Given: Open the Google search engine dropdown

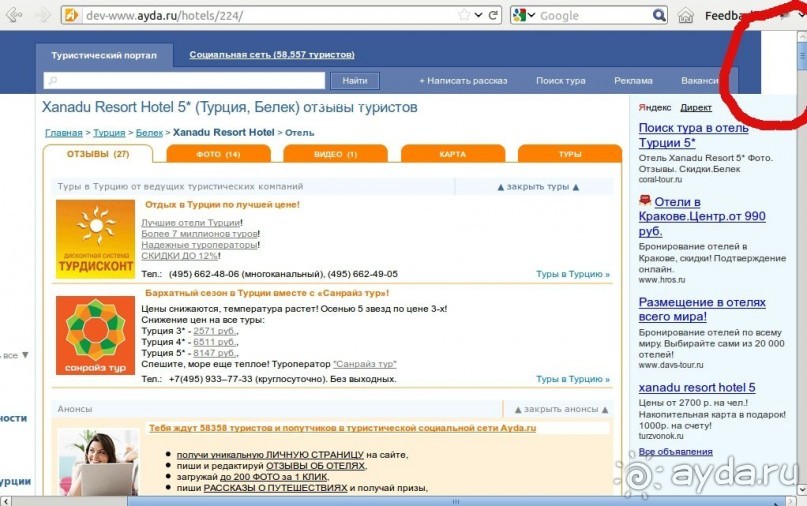Looking at the screenshot, I should pyautogui.click(x=524, y=16).
